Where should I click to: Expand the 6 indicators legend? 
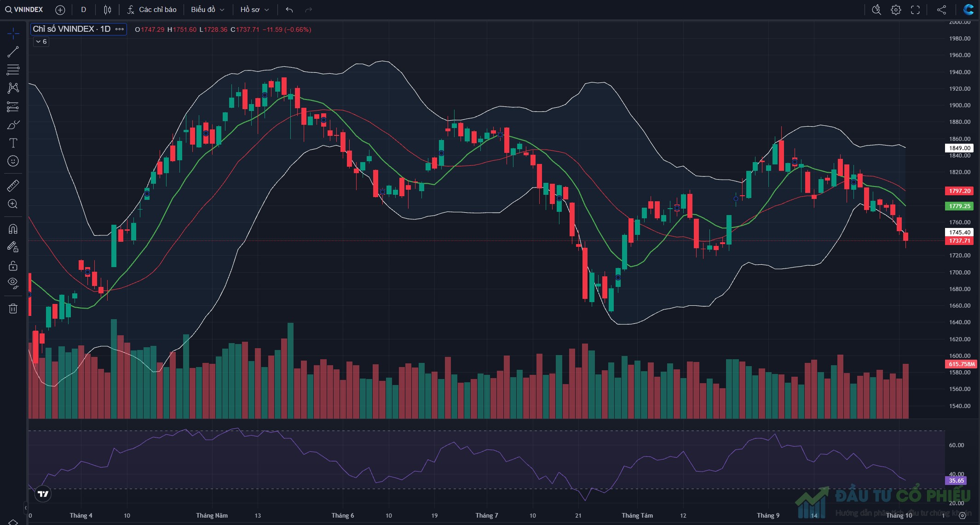[x=41, y=41]
